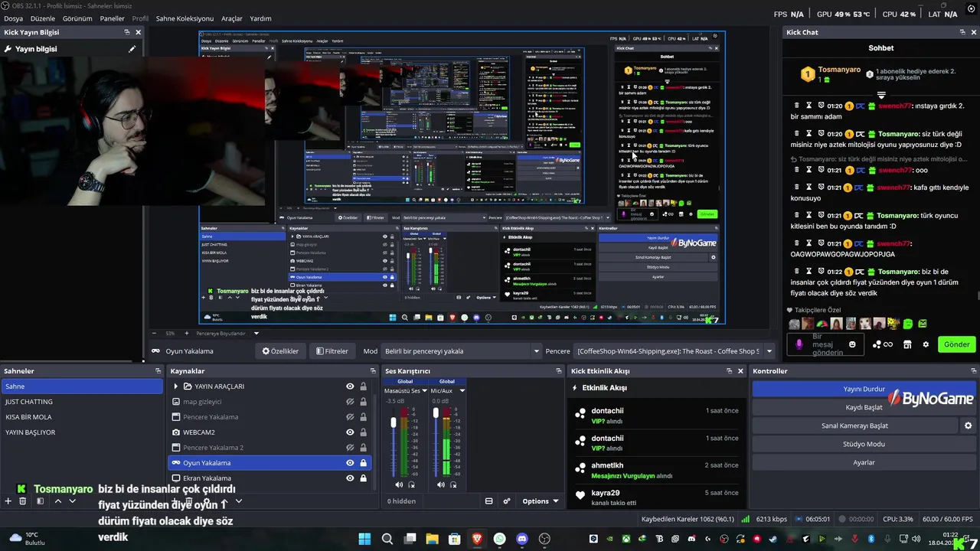Open File Explorer from the taskbar
This screenshot has height=551, width=980.
pos(432,539)
